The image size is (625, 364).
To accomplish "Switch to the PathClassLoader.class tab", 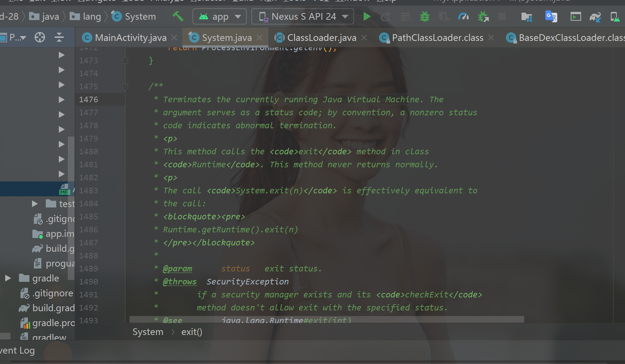I will pyautogui.click(x=438, y=38).
